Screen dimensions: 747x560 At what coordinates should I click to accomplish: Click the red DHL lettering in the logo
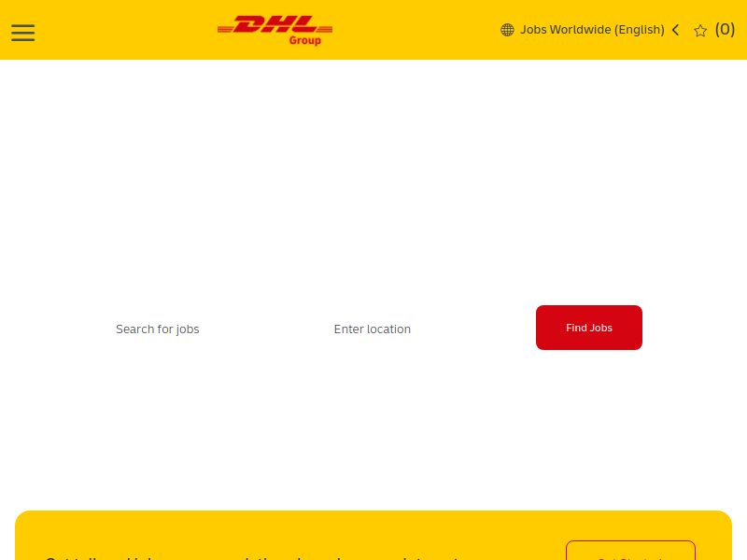[275, 24]
